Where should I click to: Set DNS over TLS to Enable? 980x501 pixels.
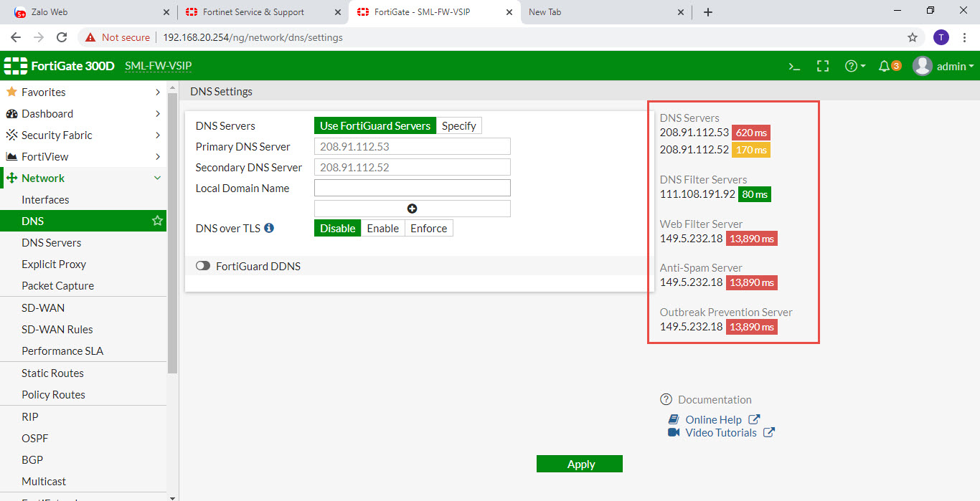pos(383,228)
